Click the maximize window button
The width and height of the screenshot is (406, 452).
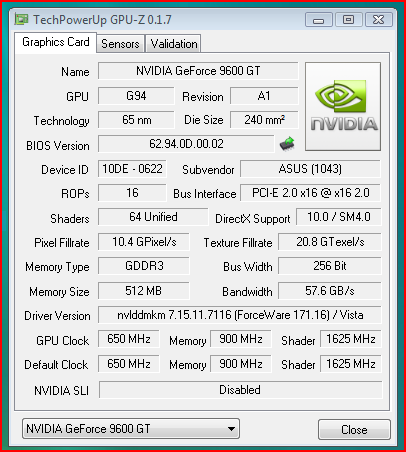[348, 20]
